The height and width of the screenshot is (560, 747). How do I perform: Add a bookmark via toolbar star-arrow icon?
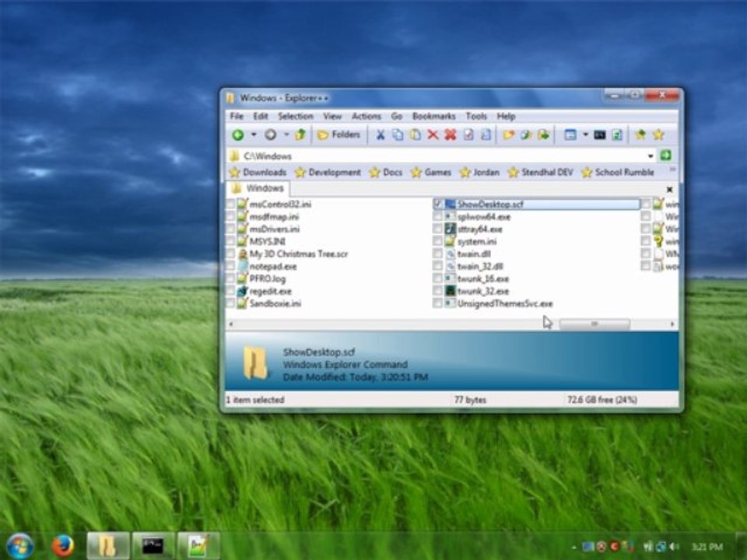click(x=640, y=135)
